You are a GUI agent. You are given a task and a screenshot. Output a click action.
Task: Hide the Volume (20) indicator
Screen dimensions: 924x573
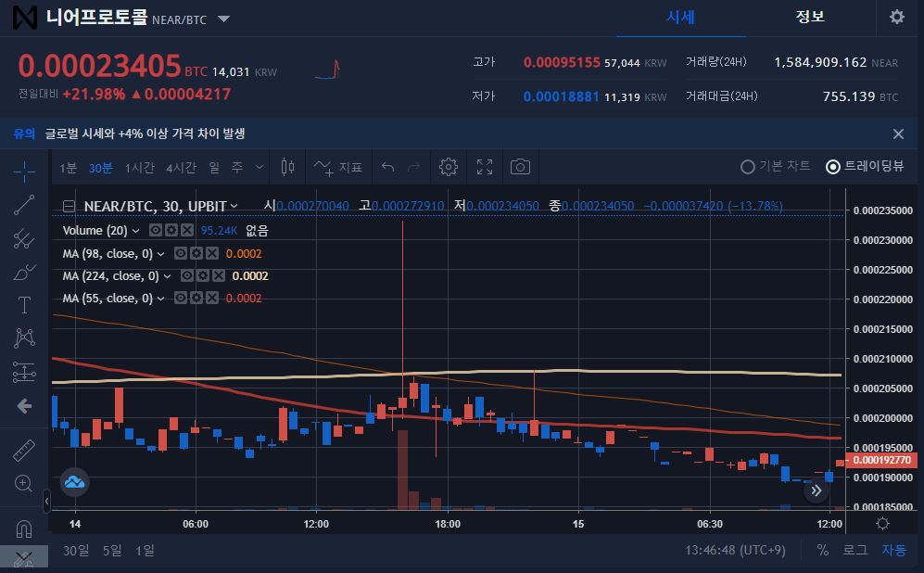pos(156,230)
